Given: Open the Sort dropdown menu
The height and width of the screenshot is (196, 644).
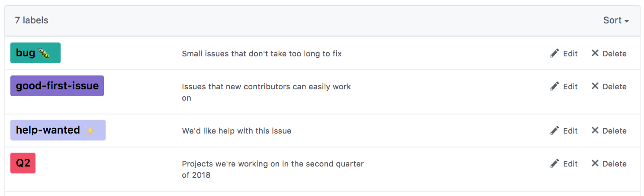Looking at the screenshot, I should point(615,20).
